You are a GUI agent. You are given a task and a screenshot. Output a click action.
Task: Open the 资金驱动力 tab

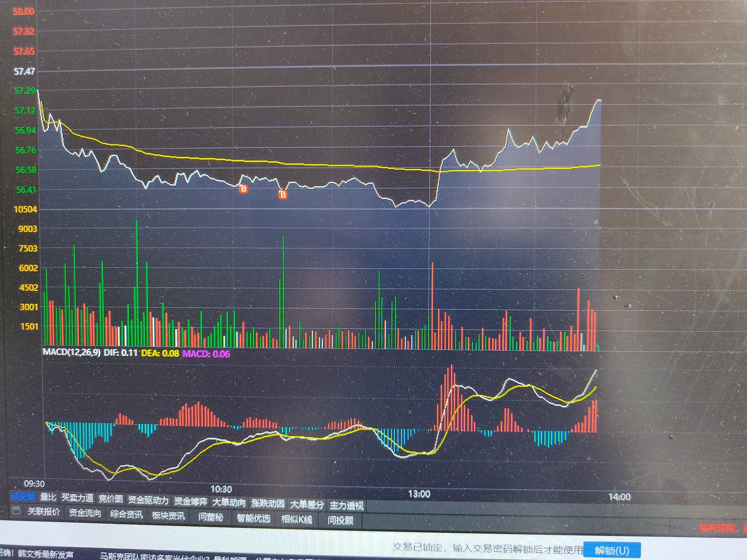148,500
